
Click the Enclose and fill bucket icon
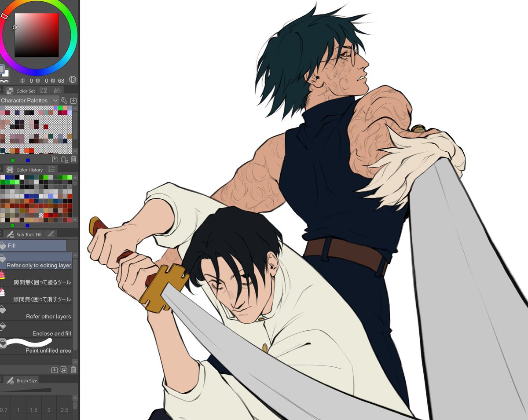pyautogui.click(x=3, y=326)
